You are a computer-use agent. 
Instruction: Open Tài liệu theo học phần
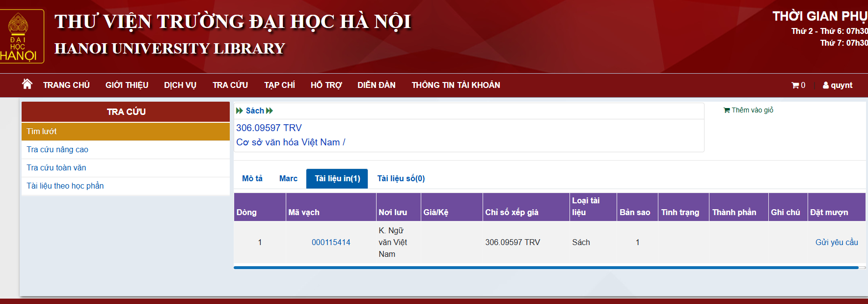pyautogui.click(x=65, y=186)
